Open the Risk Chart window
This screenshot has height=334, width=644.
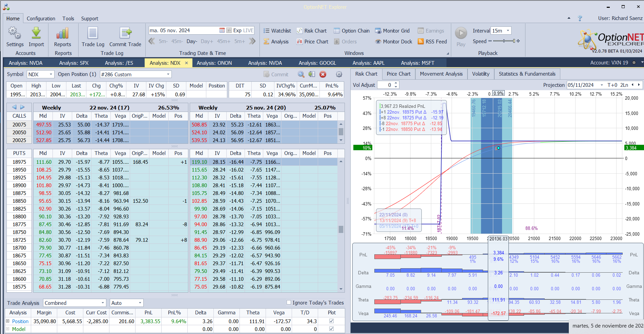pyautogui.click(x=312, y=31)
